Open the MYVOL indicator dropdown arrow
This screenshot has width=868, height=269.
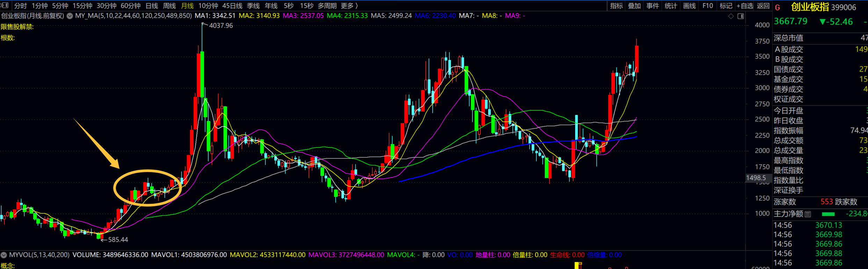4,255
